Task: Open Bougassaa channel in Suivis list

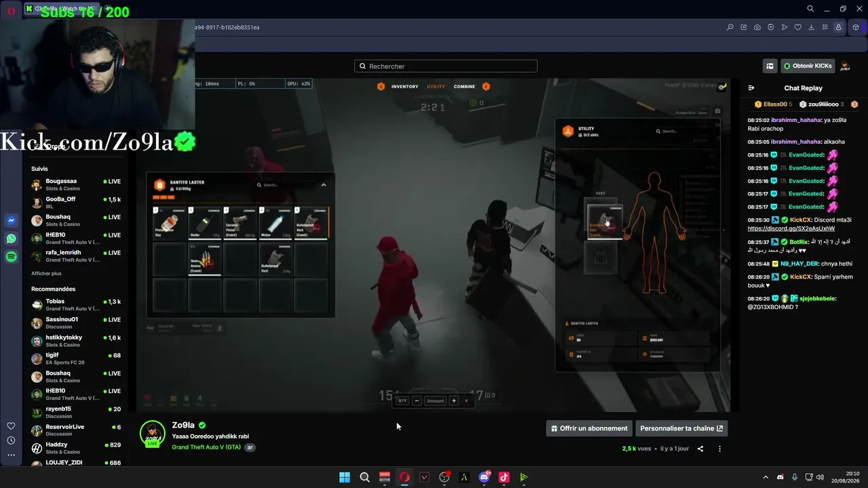Action: [x=76, y=184]
